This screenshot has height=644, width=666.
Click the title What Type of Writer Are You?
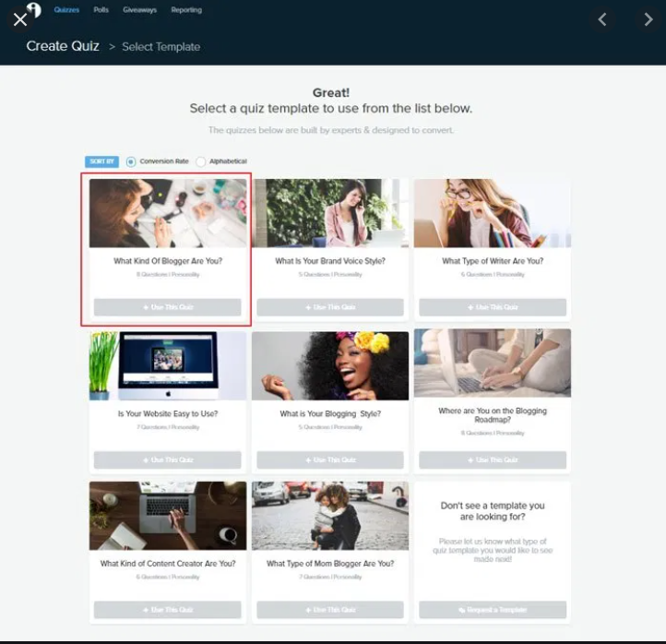[x=493, y=261]
